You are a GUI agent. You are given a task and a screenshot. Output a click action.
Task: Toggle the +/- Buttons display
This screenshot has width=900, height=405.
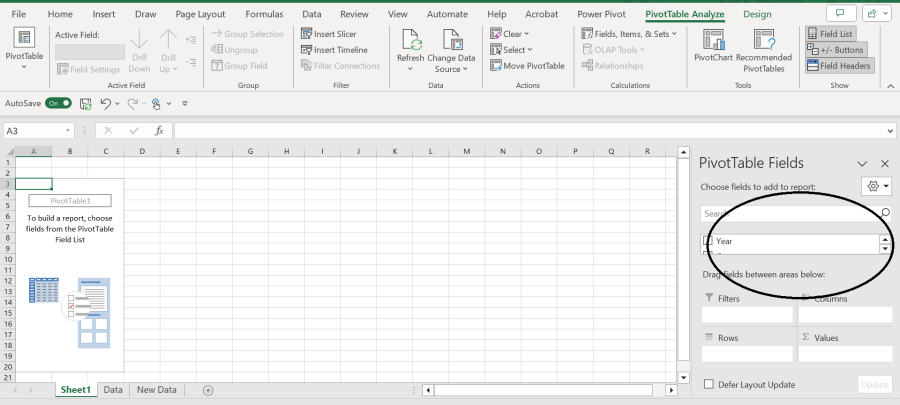coord(835,50)
